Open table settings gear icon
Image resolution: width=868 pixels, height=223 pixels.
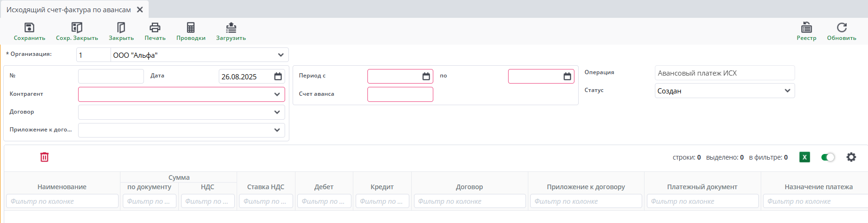(x=851, y=157)
